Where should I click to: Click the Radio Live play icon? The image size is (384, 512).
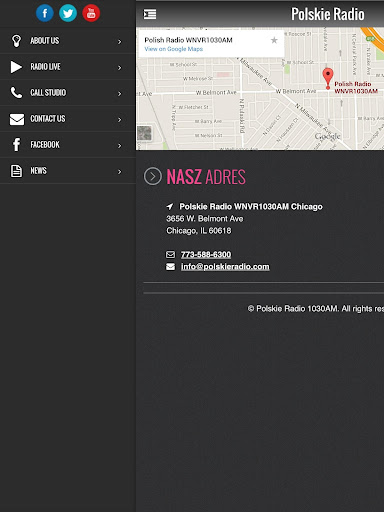coord(16,67)
